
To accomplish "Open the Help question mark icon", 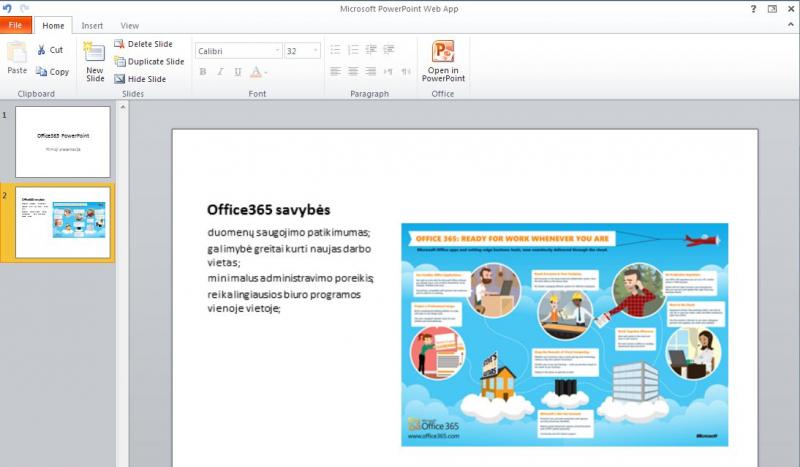I will [753, 9].
